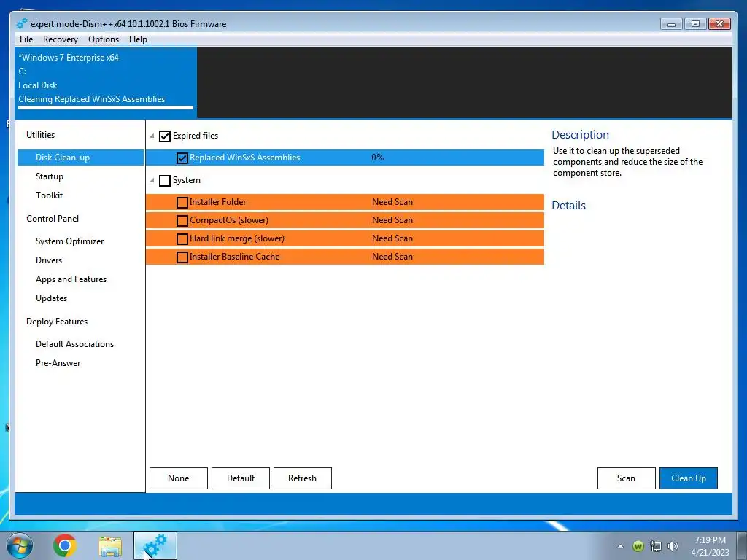Screen dimensions: 747x560
Task: Click Need Scan for CompactOs row
Action: point(392,220)
